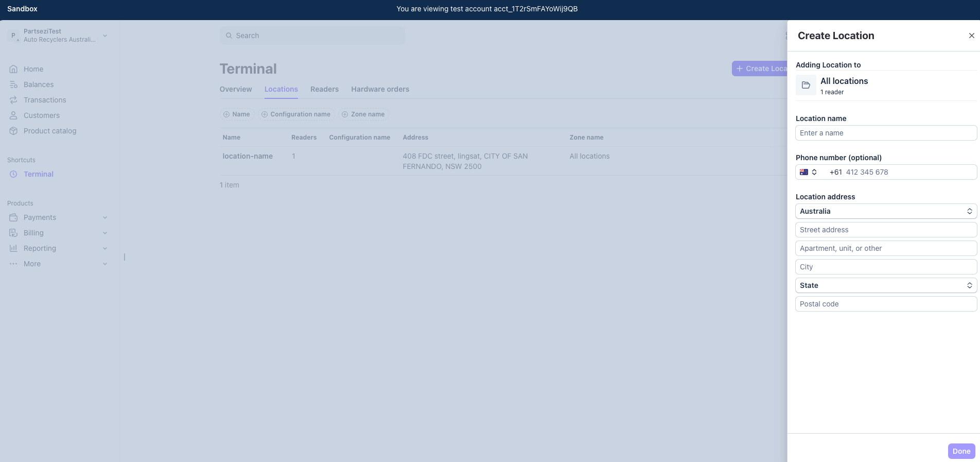Viewport: 980px width, 462px height.
Task: Open the State dropdown
Action: pyautogui.click(x=885, y=285)
